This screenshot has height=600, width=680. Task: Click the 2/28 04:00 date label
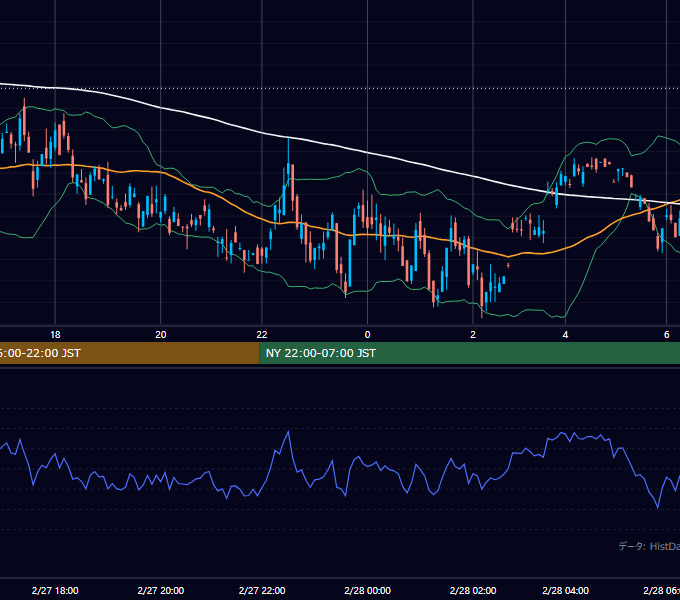coord(565,590)
